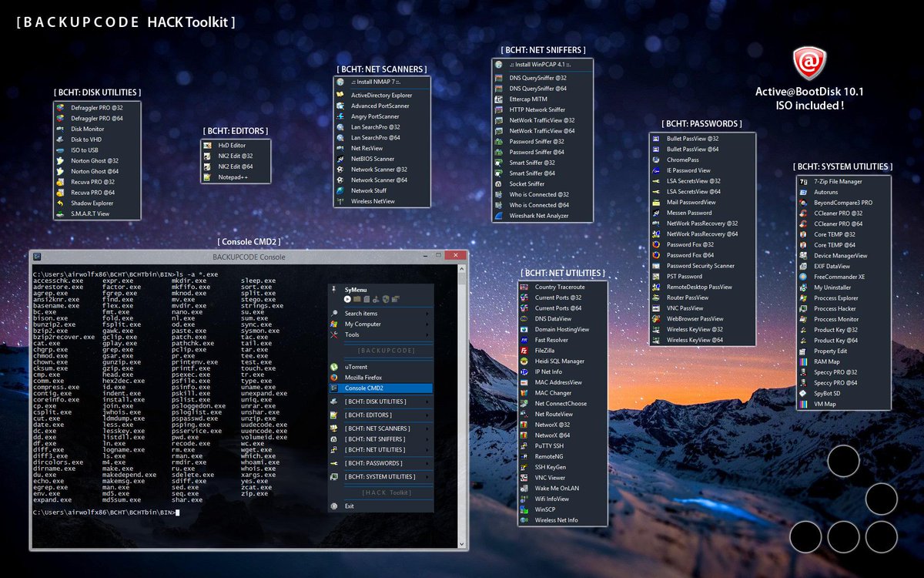Select Console CMD2 menu entry
The image size is (924, 578).
(x=381, y=388)
